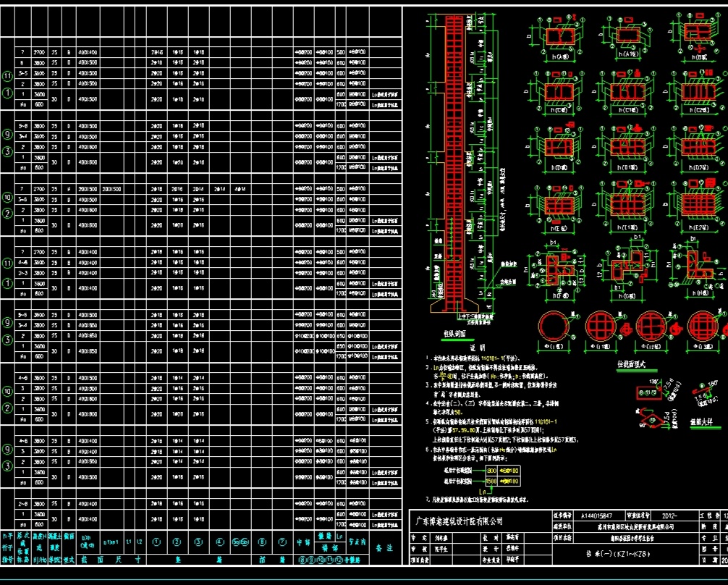The image size is (728, 585).
Task: Click note 7 at the bottom of the notes
Action: click(x=477, y=500)
